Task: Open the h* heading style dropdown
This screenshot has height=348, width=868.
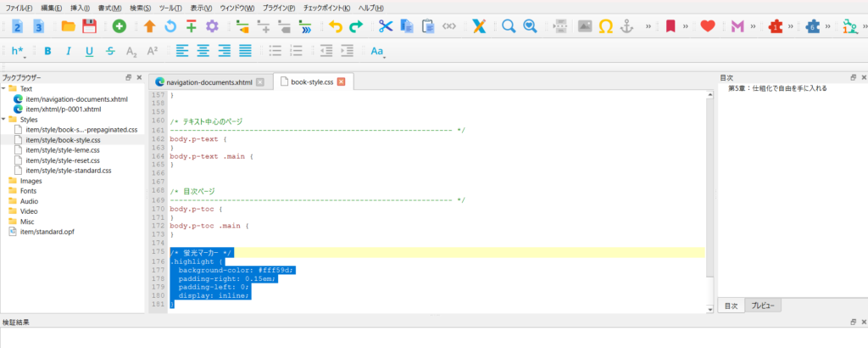Action: point(19,51)
